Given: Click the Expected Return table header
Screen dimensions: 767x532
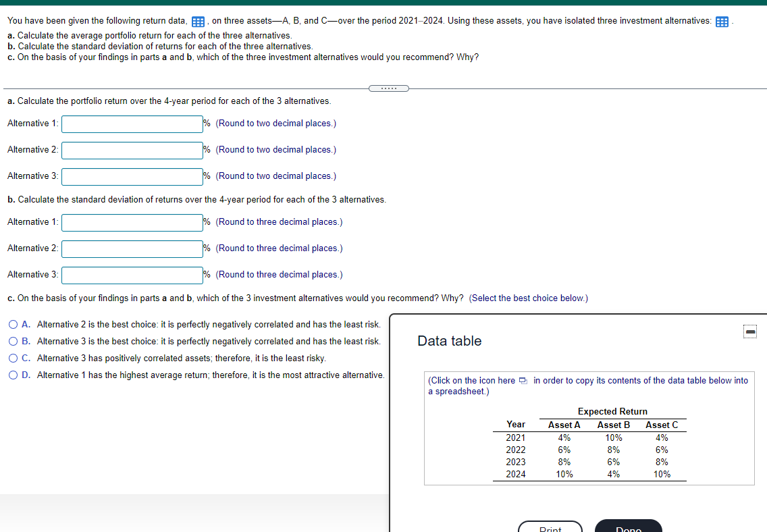Looking at the screenshot, I should (612, 411).
